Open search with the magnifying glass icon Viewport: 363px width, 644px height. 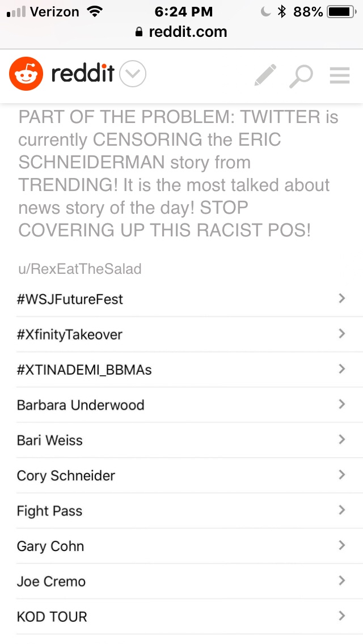coord(301,76)
